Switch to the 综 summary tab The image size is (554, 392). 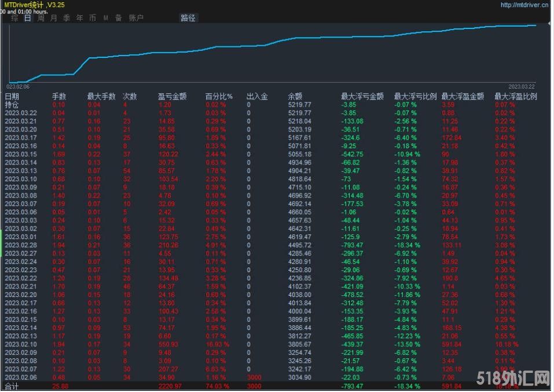point(14,18)
